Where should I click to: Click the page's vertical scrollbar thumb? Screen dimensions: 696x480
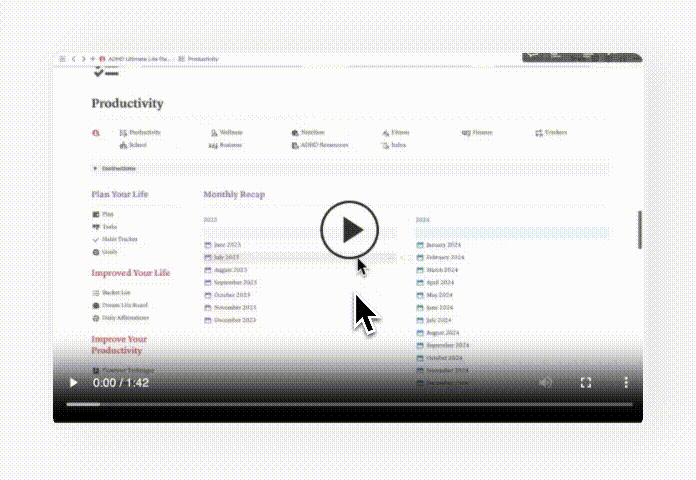640,229
